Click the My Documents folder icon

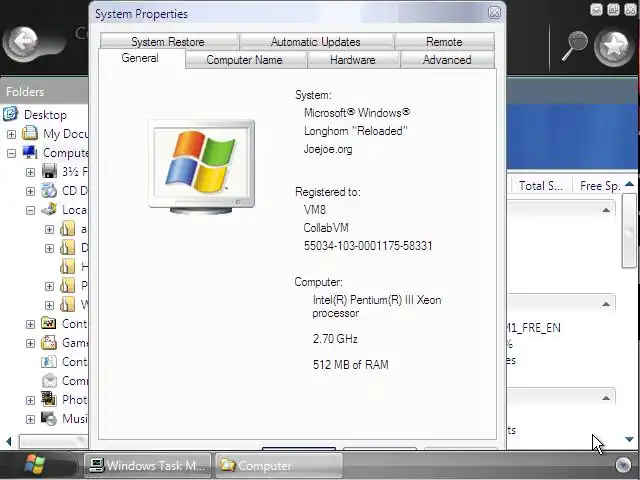point(30,133)
